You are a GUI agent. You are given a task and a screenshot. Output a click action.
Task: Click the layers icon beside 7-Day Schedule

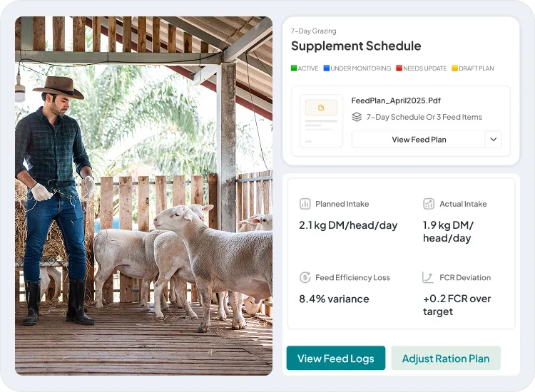(x=357, y=117)
